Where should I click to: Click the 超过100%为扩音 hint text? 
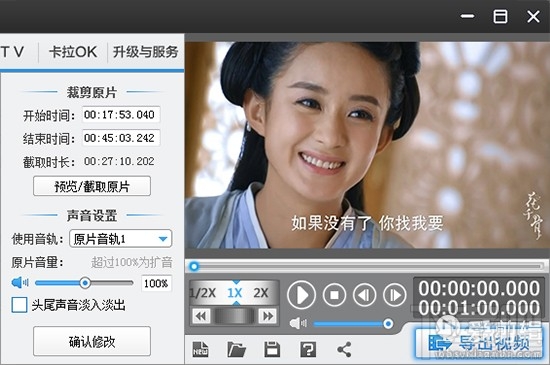click(132, 262)
